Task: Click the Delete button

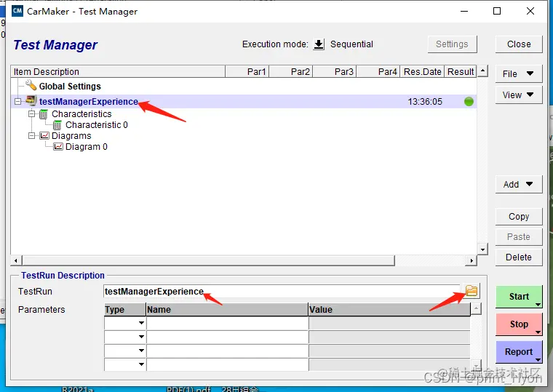Action: tap(518, 257)
